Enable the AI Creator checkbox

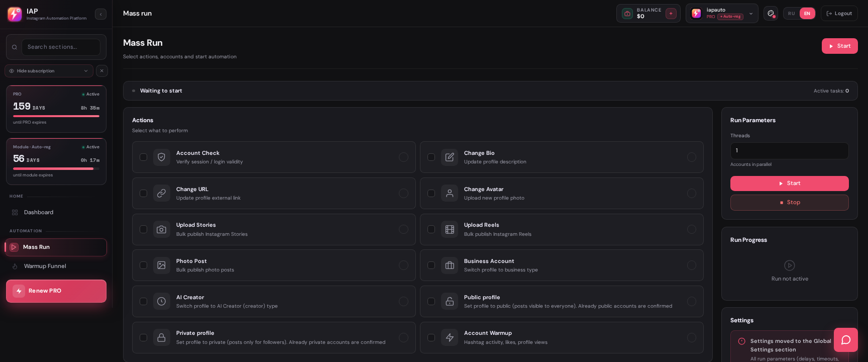(143, 301)
